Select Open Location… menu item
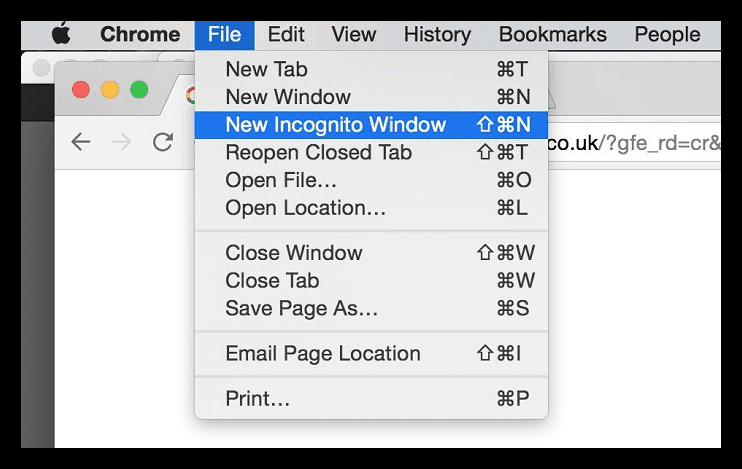The width and height of the screenshot is (742, 469). coord(371,208)
